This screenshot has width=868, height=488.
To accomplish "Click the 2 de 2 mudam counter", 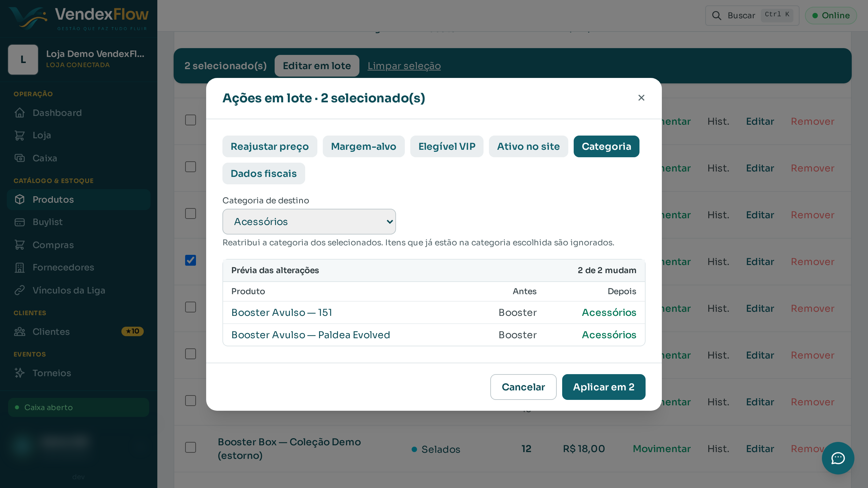I will tap(607, 270).
